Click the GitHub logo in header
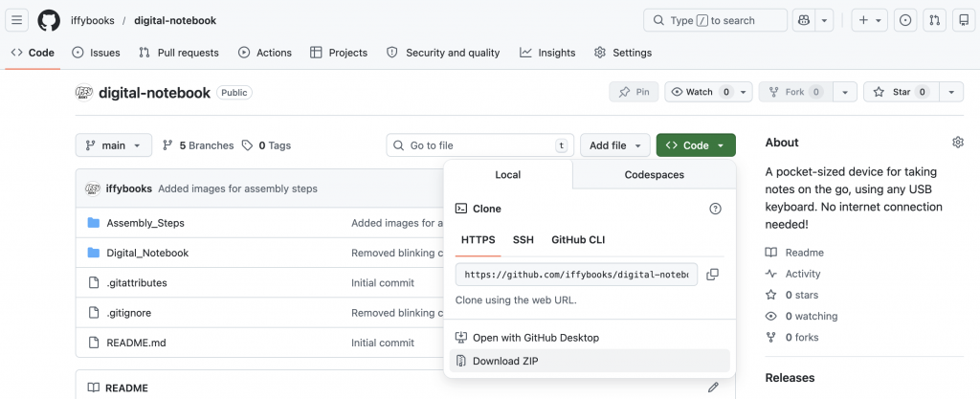Image resolution: width=980 pixels, height=399 pixels. point(48,20)
